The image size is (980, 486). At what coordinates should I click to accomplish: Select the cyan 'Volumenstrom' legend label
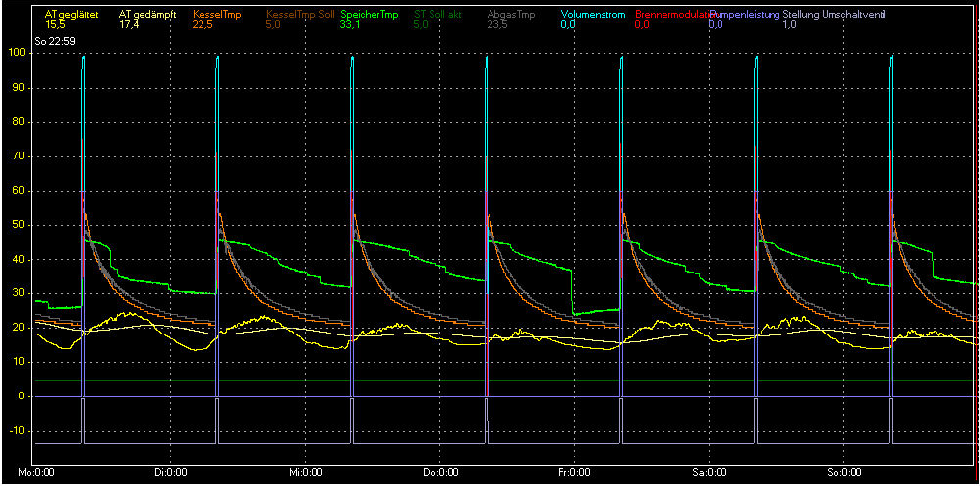pos(593,14)
